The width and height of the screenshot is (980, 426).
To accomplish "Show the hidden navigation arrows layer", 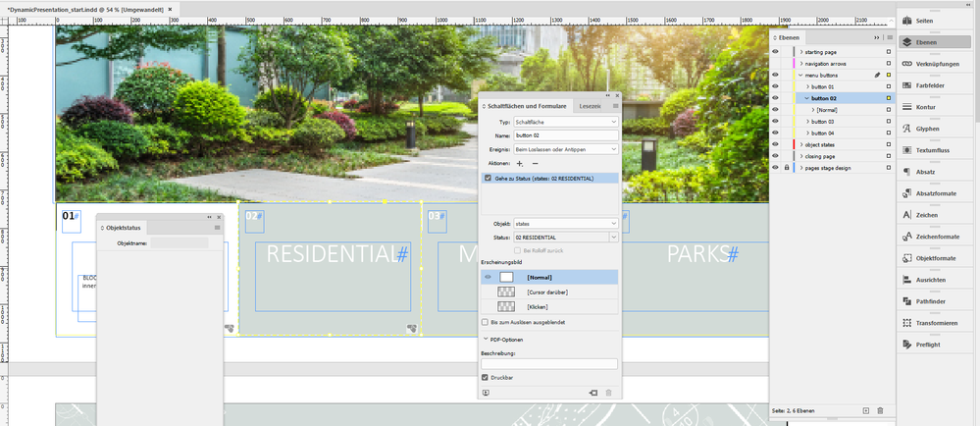I will pos(775,64).
